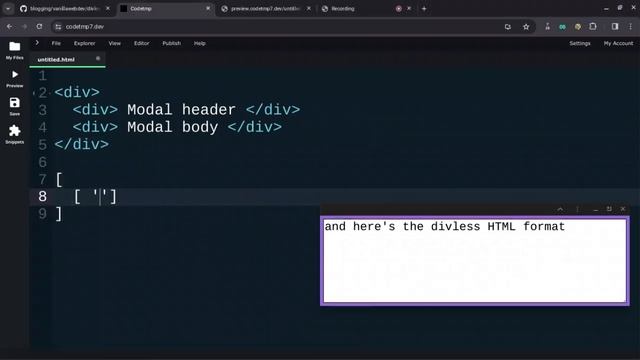This screenshot has height=360, width=640.
Task: Open the Editor menu
Action: pyautogui.click(x=142, y=43)
